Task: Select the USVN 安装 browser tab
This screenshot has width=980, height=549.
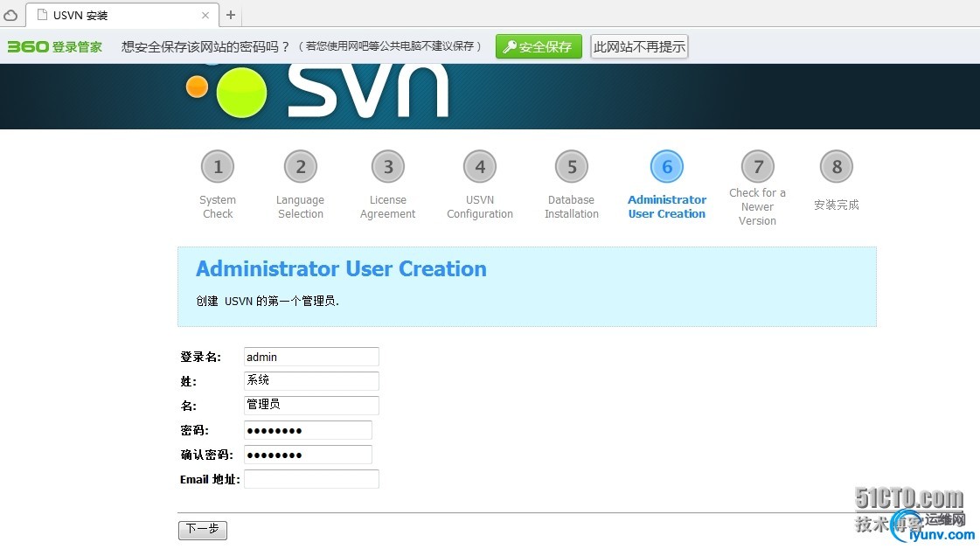Action: tap(122, 15)
